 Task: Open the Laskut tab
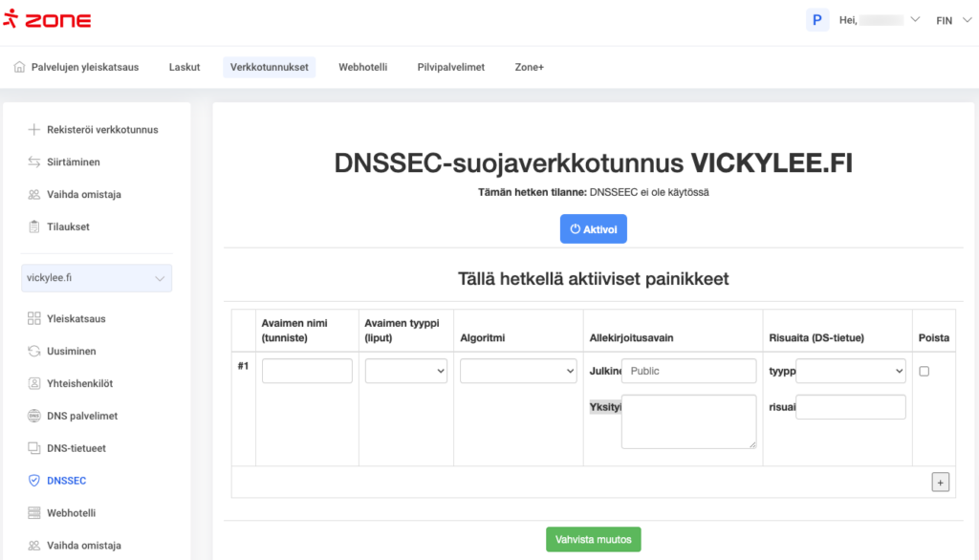[x=185, y=67]
